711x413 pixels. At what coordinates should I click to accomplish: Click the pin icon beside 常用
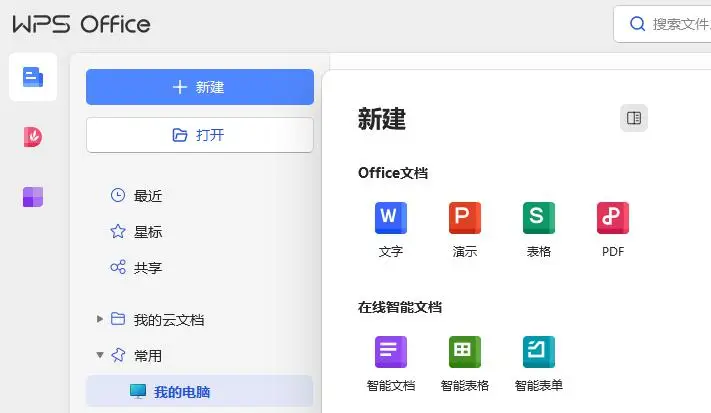point(118,355)
